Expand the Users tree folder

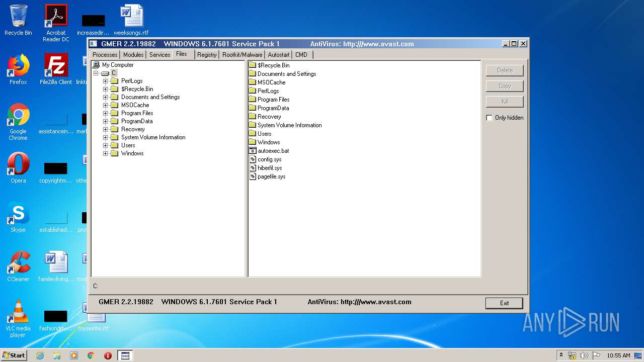coord(106,145)
